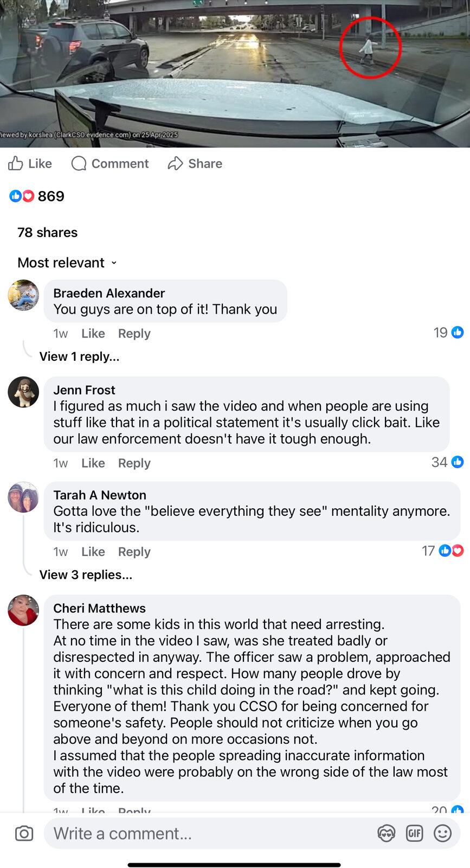Screen dimensions: 470x868
Task: Expand View 3 replies under Tarah's comment
Action: pos(86,575)
